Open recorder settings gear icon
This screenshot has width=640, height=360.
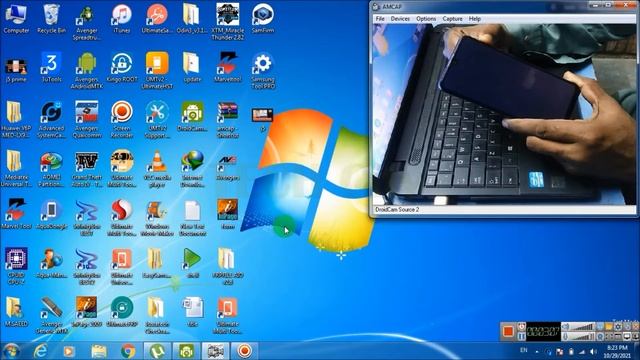pyautogui.click(x=618, y=327)
